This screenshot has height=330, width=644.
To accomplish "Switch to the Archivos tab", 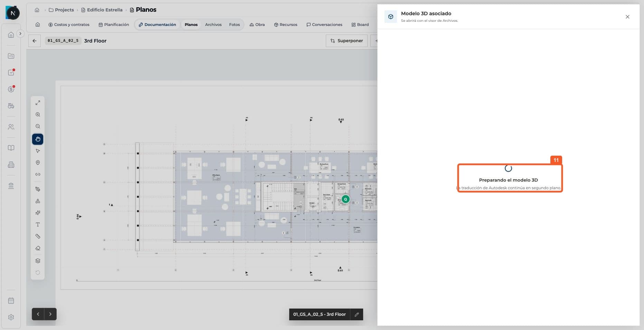I will [x=213, y=25].
